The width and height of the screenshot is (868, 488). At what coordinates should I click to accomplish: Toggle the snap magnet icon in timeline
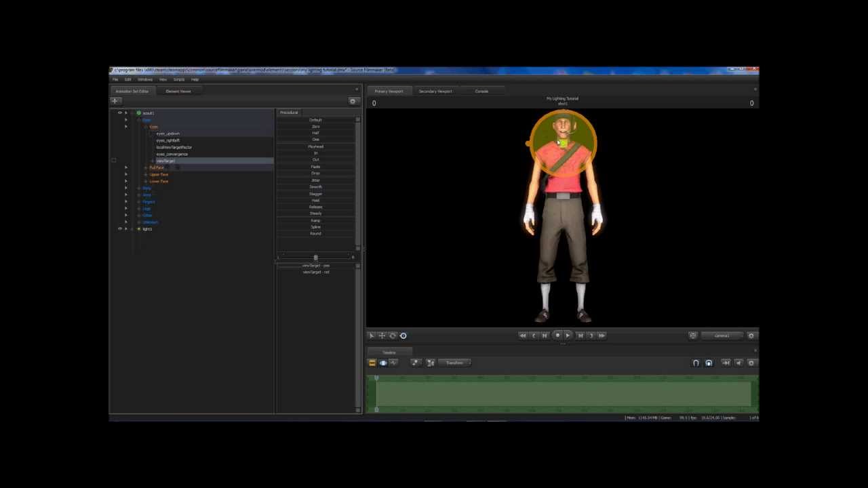(x=696, y=363)
